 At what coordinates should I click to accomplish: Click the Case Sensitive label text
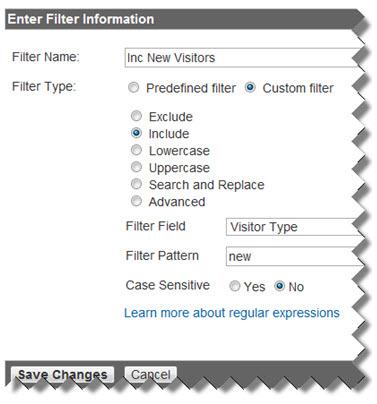(x=168, y=285)
